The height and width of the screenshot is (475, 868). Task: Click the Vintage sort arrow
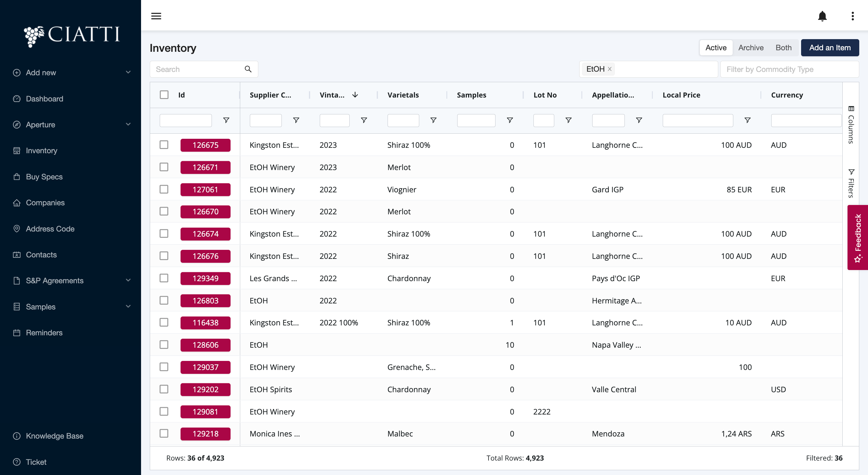(355, 95)
